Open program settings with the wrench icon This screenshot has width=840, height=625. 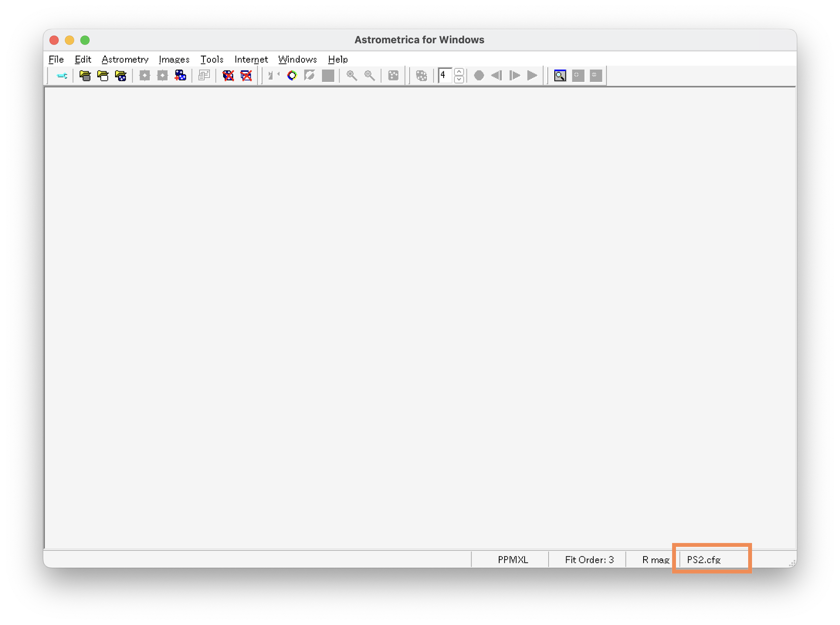[62, 76]
